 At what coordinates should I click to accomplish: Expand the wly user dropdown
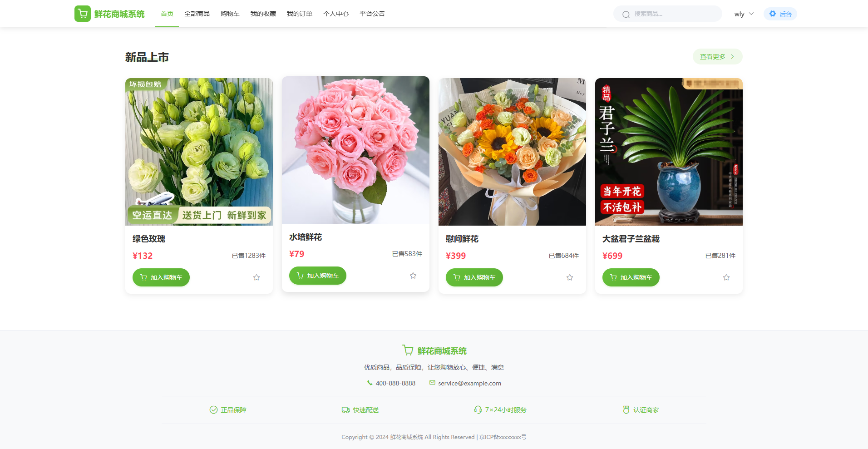click(x=744, y=14)
